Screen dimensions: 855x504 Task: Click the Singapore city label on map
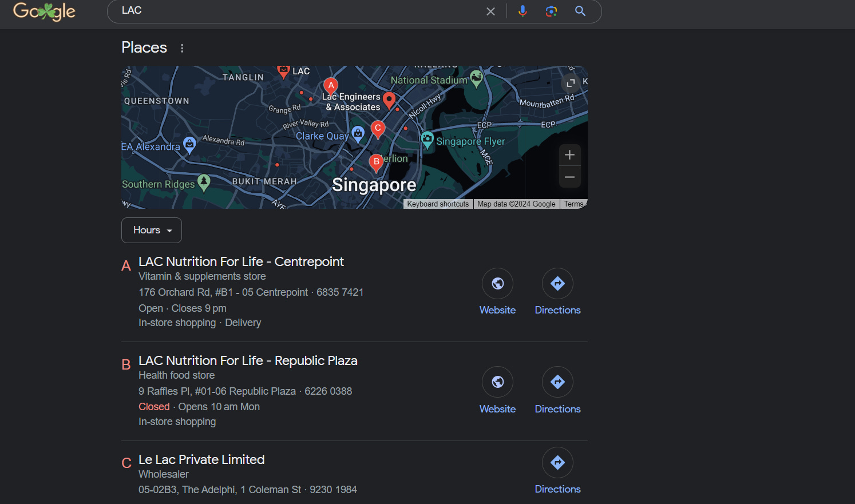click(374, 185)
